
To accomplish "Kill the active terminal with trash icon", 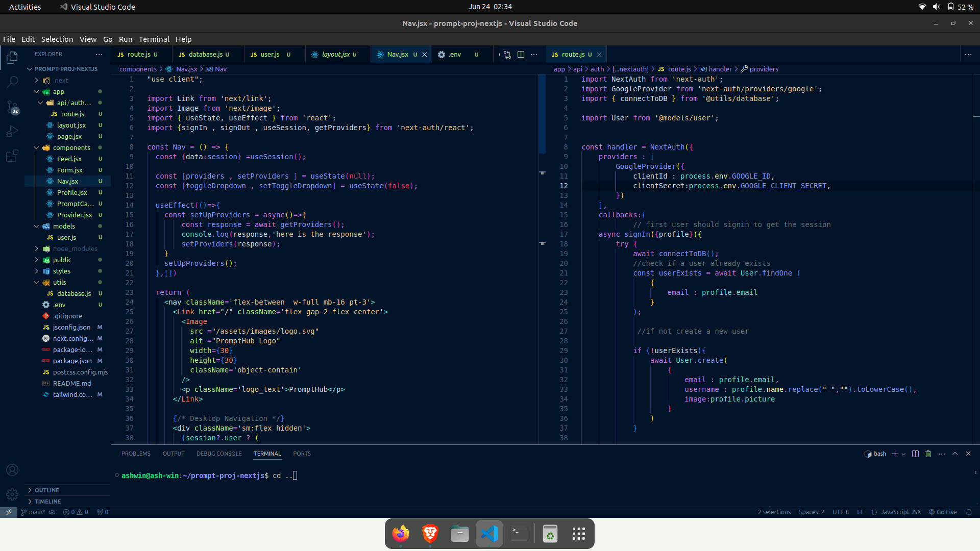I will pos(928,454).
